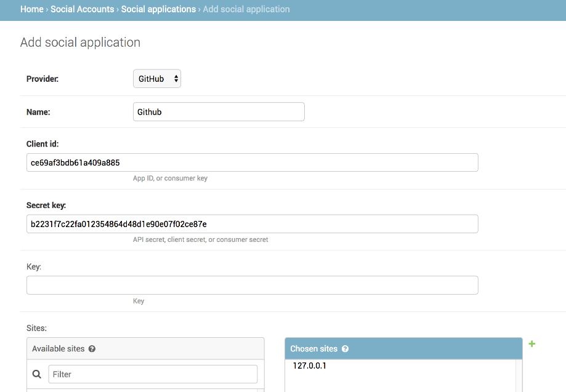Click the Available sites list scrollbar
The image size is (566, 392).
(x=261, y=390)
